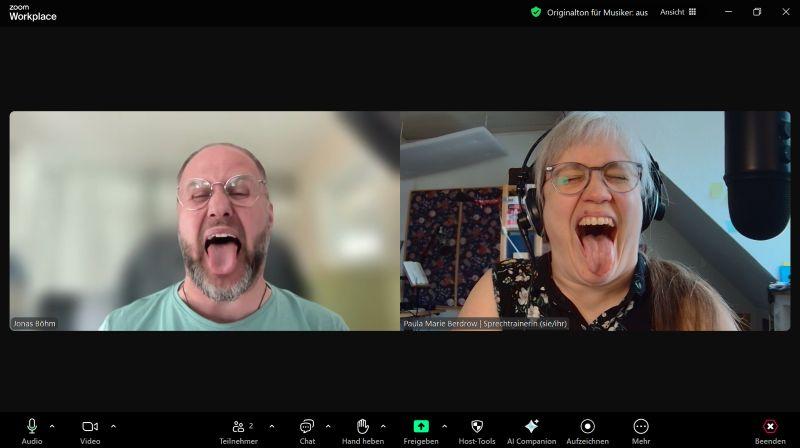Launch the AI Companion
The height and width of the screenshot is (448, 800).
531,431
